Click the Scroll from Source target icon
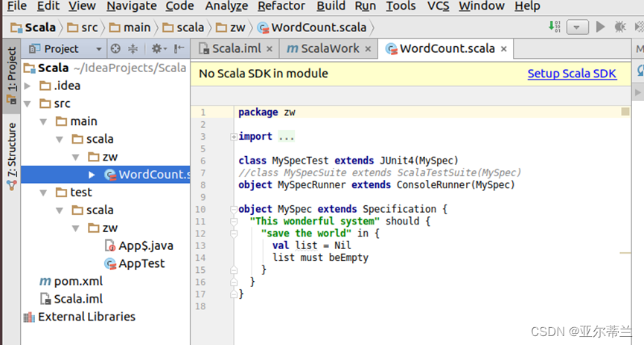This screenshot has width=644, height=345. pos(115,49)
